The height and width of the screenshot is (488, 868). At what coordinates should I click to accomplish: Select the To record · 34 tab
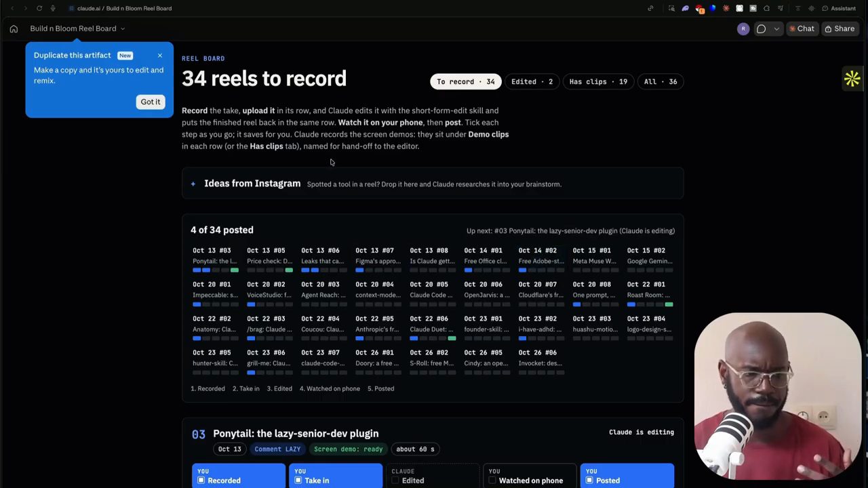click(465, 81)
